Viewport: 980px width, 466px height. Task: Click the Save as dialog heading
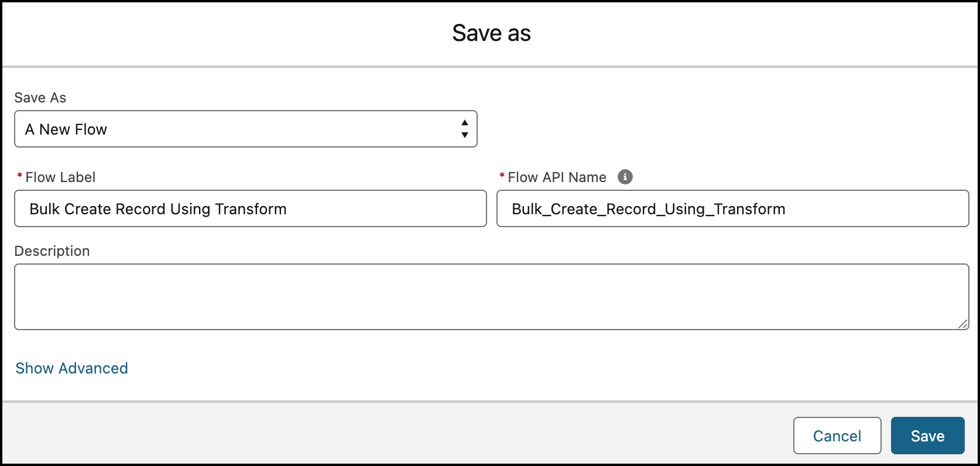click(491, 33)
